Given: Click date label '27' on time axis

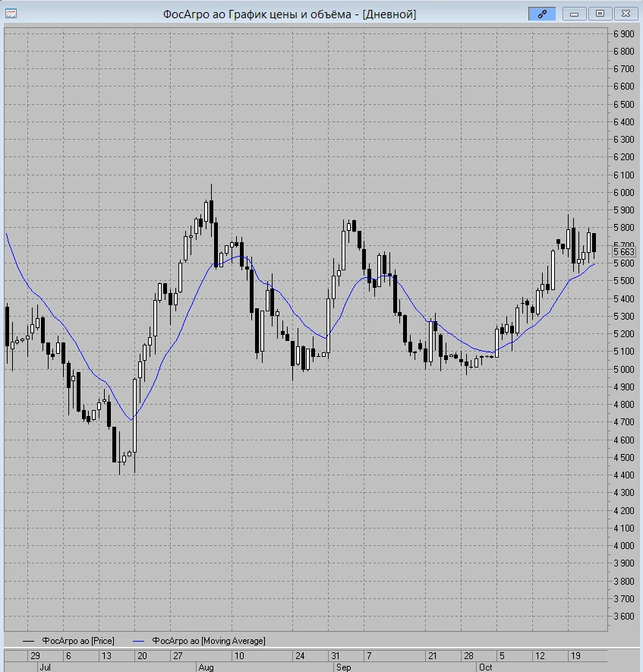Looking at the screenshot, I should [178, 656].
